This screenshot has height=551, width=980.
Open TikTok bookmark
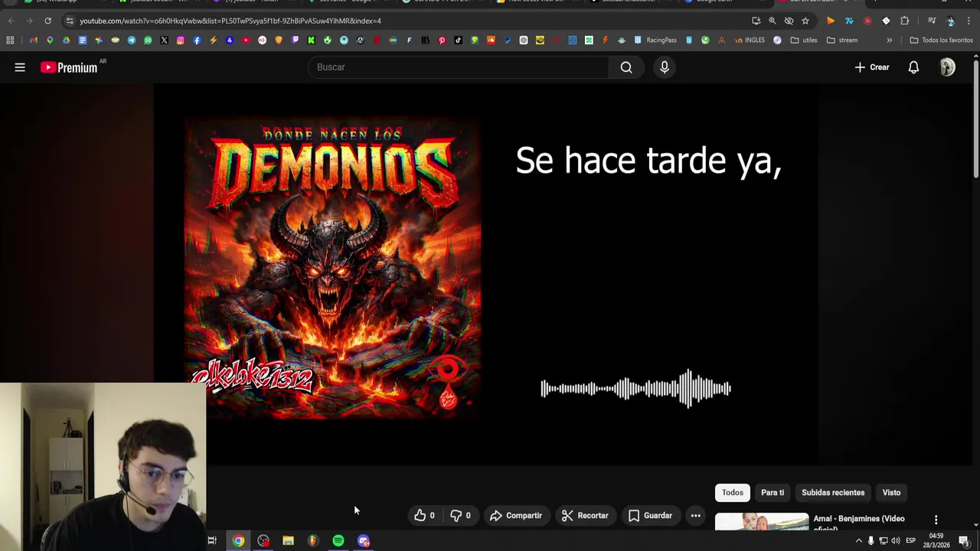click(458, 40)
